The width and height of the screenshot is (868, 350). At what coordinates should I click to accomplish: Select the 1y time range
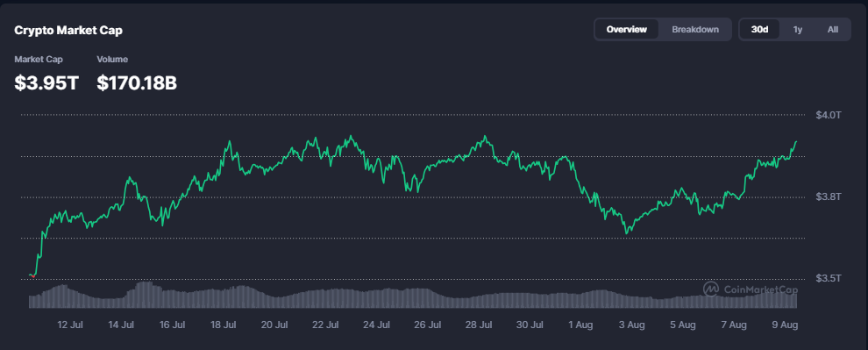point(798,29)
